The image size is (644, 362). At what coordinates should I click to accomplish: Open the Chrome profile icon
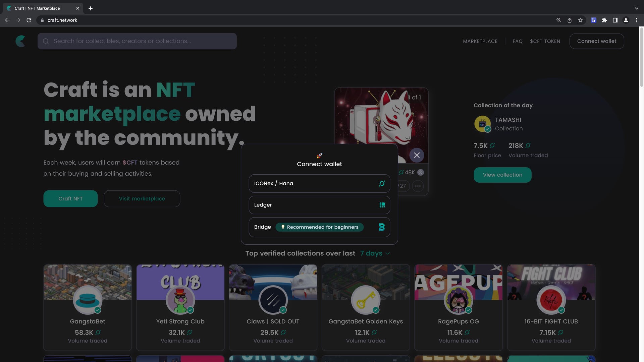(x=626, y=20)
